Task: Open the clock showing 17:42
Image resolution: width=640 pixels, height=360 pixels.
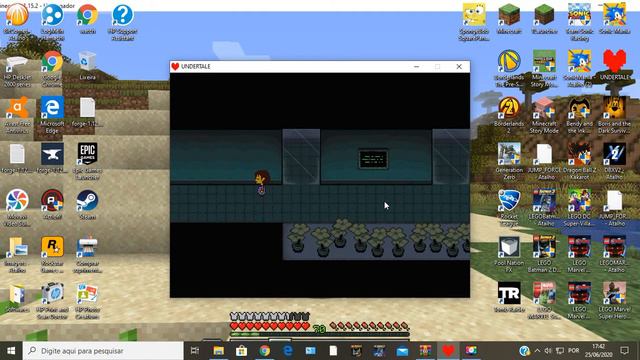Action: [x=598, y=351]
